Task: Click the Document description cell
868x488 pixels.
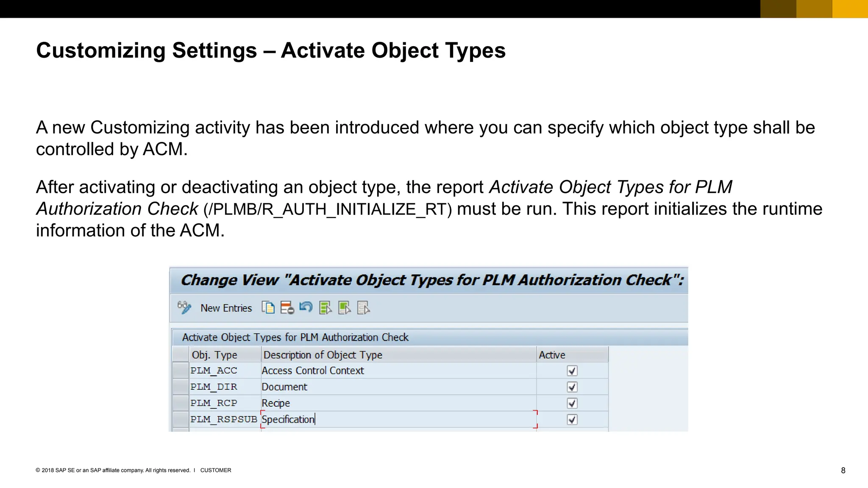Action: (399, 387)
